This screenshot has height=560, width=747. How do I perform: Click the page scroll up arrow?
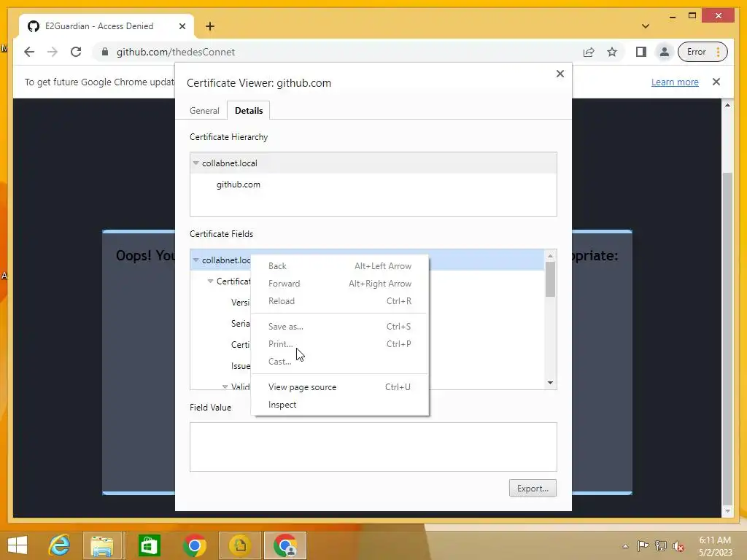(x=727, y=105)
